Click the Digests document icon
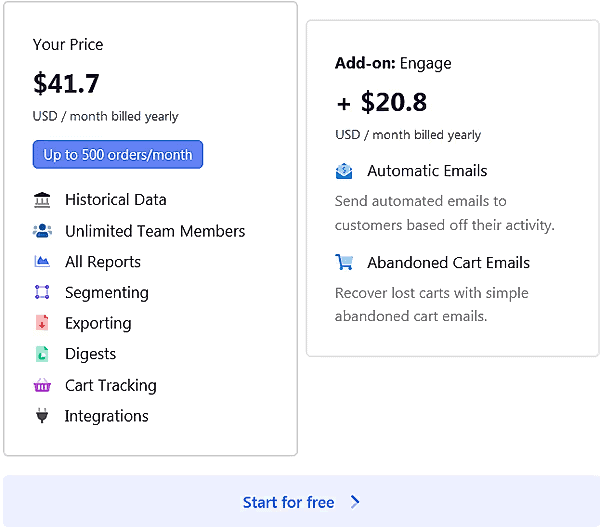Image resolution: width=600 pixels, height=528 pixels. tap(42, 354)
